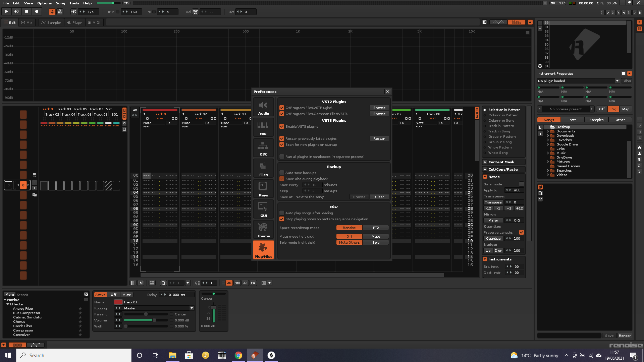Screen dimensions: 644x362
Task: Collapse the Notes section
Action: (485, 177)
